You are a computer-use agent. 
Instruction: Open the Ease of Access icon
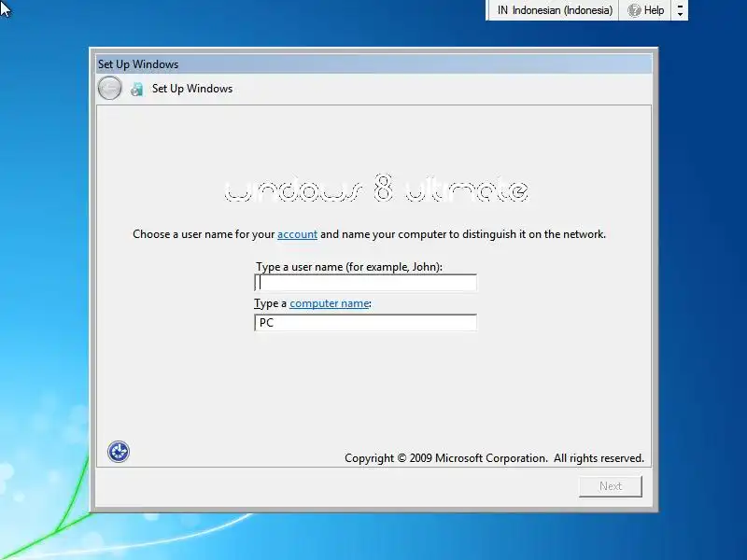tap(119, 452)
